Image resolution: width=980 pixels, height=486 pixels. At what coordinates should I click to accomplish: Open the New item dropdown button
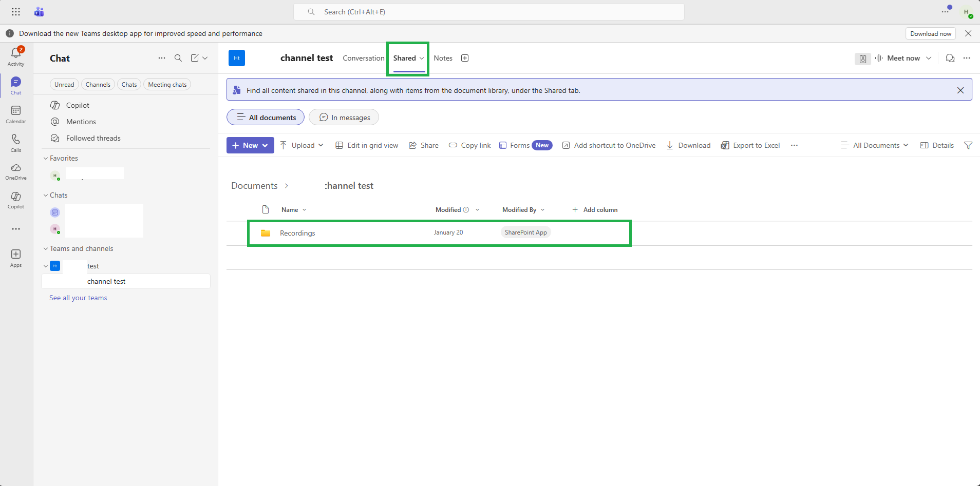[250, 145]
